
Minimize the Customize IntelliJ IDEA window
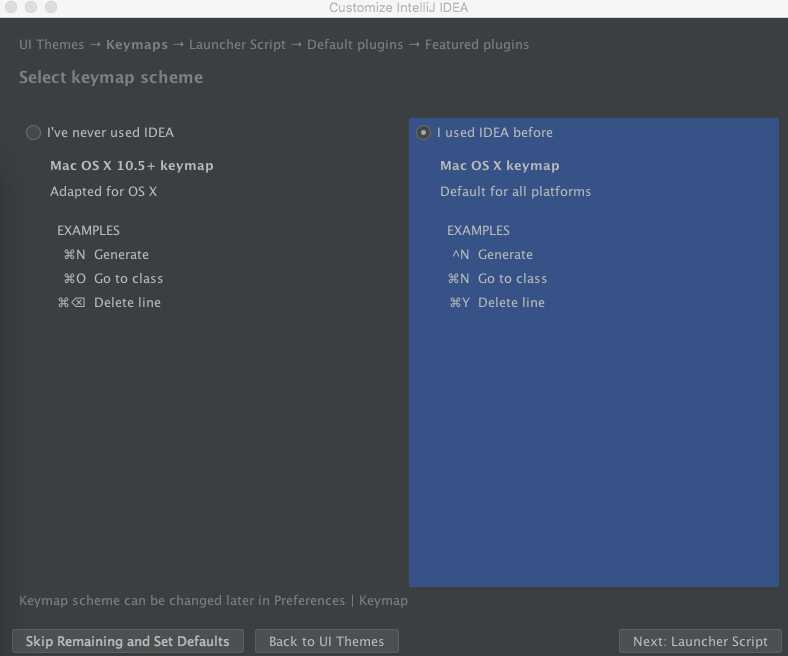pos(31,7)
